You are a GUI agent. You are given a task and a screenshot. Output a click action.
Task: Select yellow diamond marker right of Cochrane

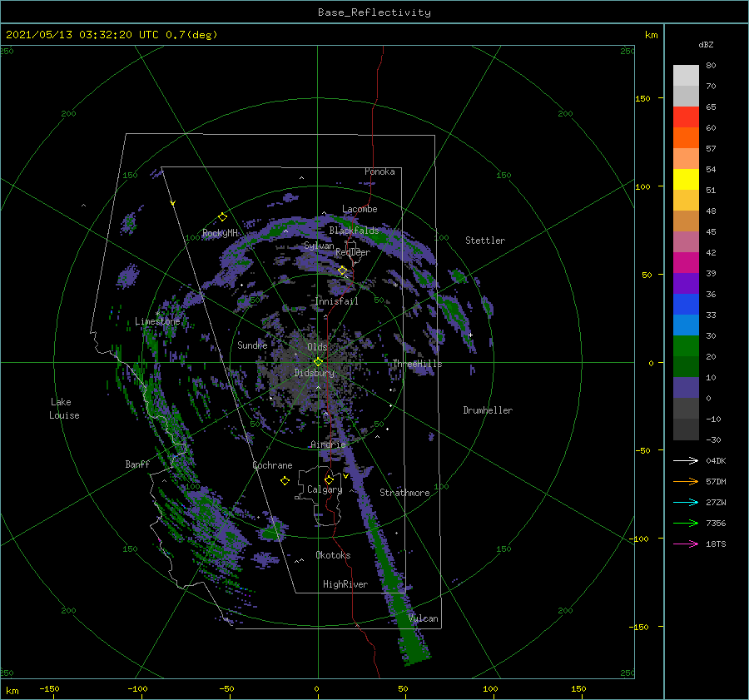[285, 481]
